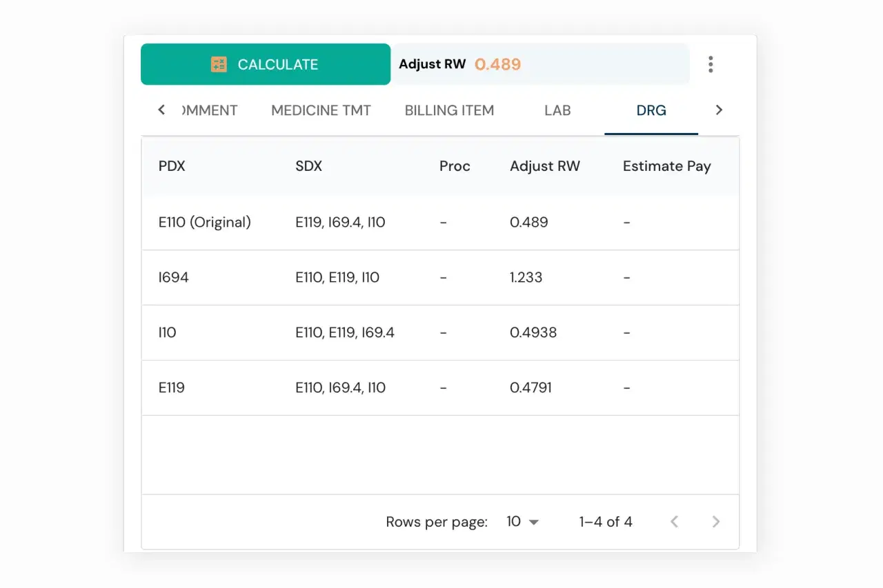883x588 pixels.
Task: Select the row with PDX I10
Action: [168, 333]
